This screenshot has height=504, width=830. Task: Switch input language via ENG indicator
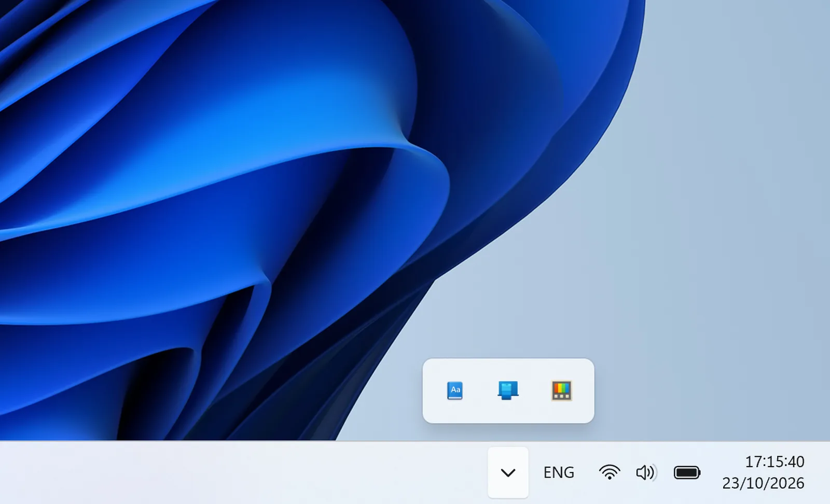[x=559, y=472]
